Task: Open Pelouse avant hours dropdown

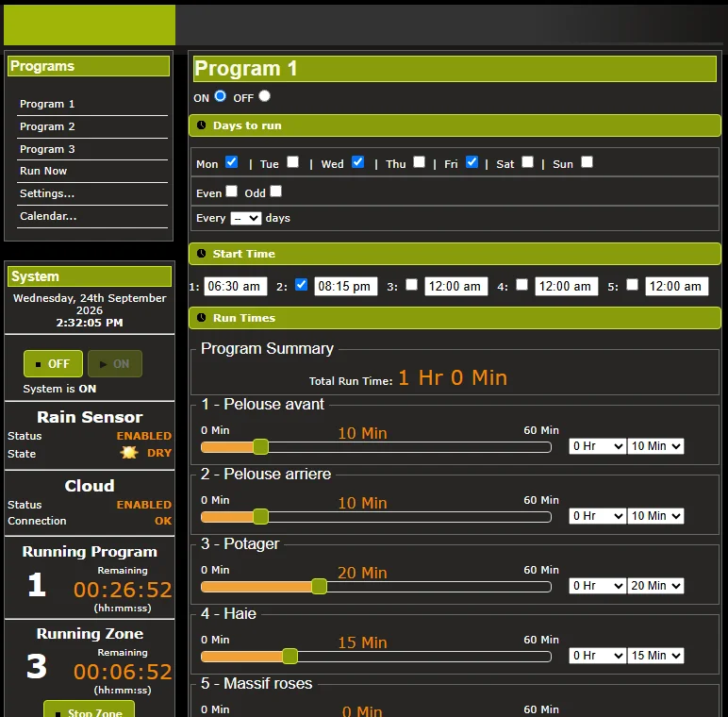Action: (597, 446)
